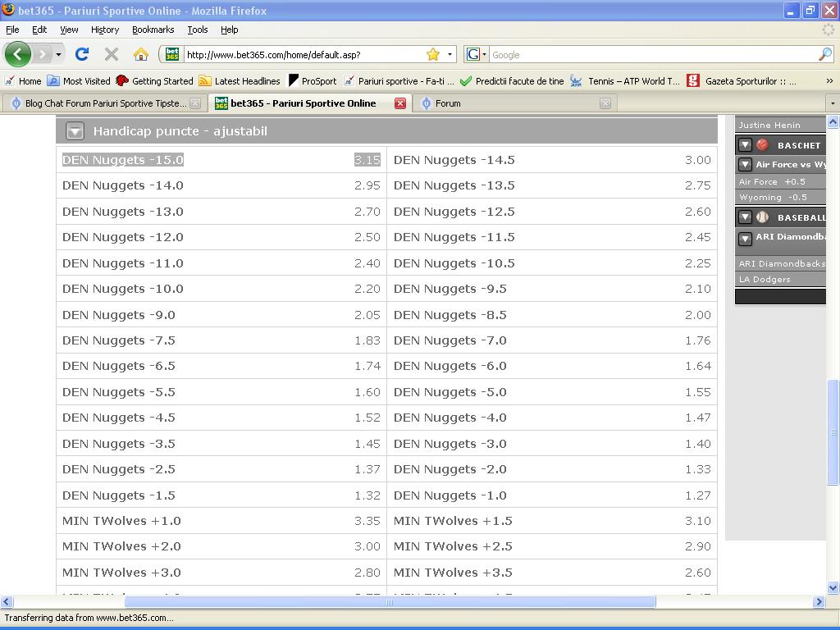This screenshot has width=840, height=630.
Task: Click the basketball icon beside BASCHET
Action: 762,144
